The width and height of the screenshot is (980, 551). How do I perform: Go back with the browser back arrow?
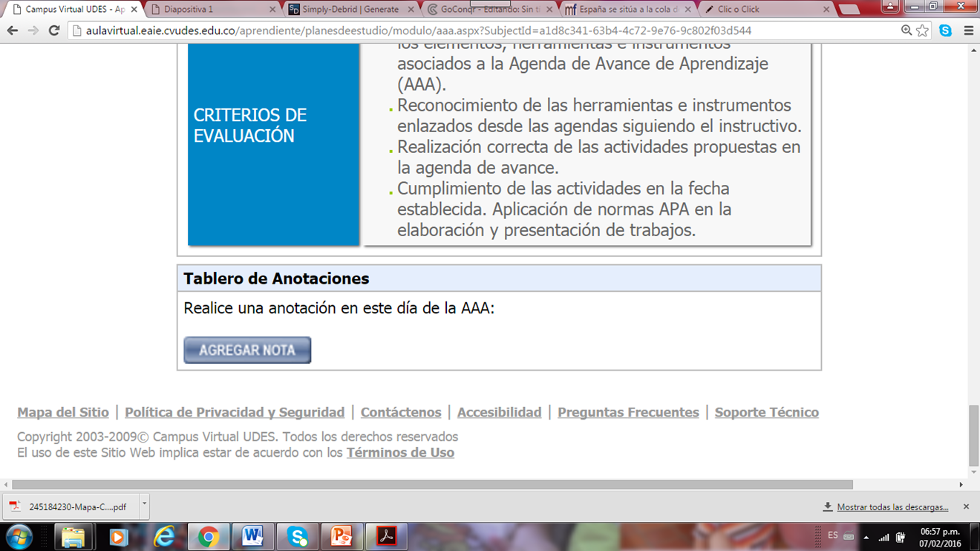[x=13, y=30]
